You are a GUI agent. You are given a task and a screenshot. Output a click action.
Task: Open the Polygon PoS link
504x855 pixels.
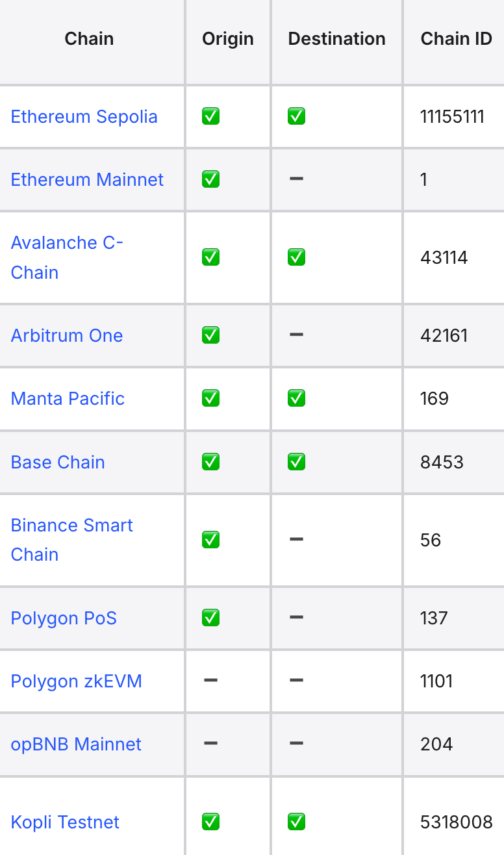point(64,618)
